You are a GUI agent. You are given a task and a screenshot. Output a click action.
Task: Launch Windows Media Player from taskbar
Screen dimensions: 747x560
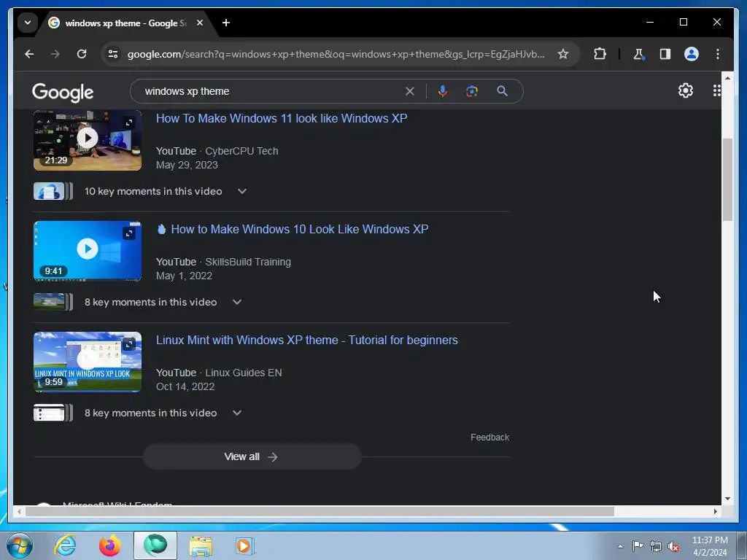(x=245, y=545)
